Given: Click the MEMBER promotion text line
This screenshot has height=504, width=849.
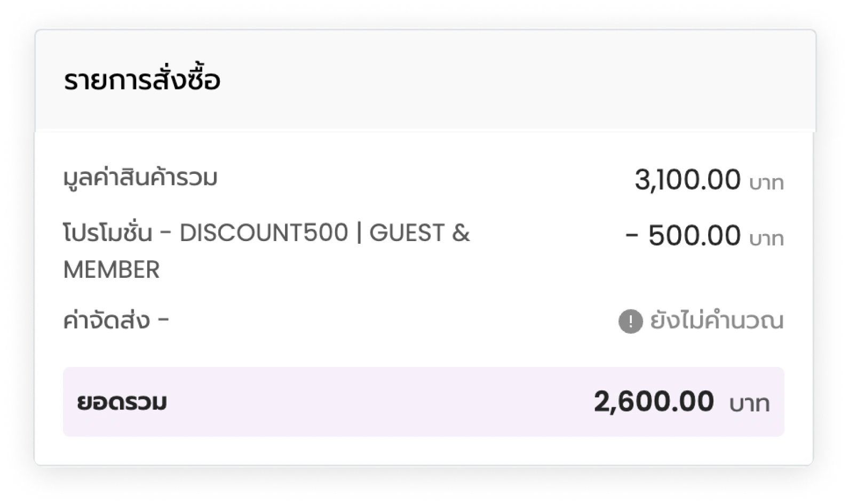Looking at the screenshot, I should [x=112, y=270].
